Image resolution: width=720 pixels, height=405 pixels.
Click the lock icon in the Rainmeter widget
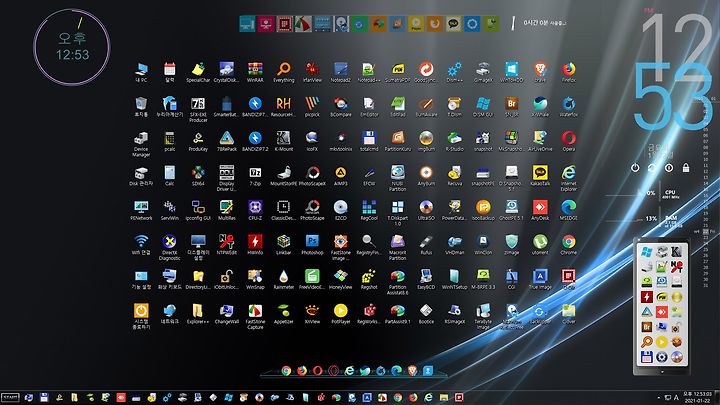coord(686,168)
